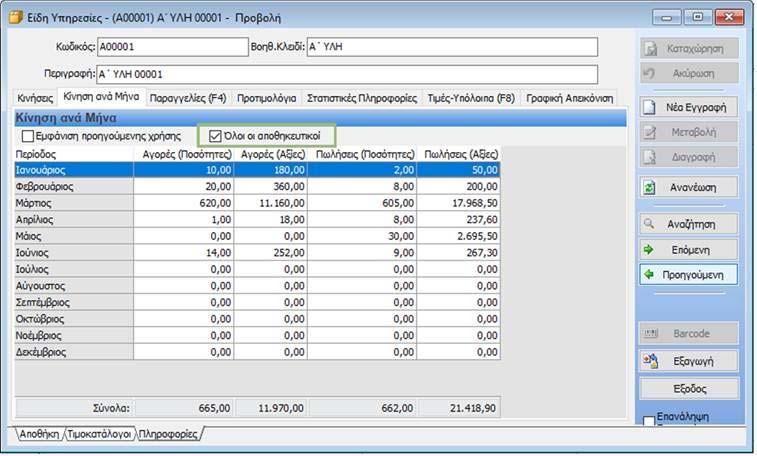Click the Ακύρωση undo arrow icon
This screenshot has height=456, width=757.
point(650,73)
